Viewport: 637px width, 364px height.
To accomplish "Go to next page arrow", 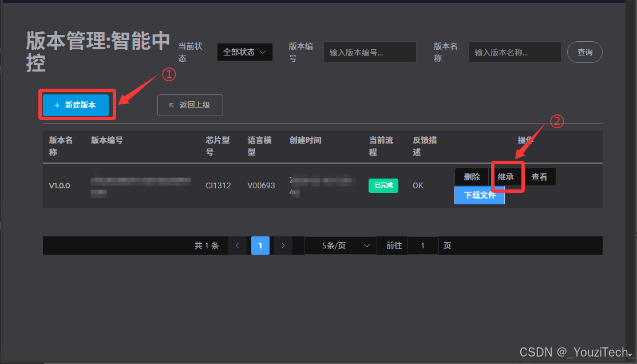I will coord(283,246).
